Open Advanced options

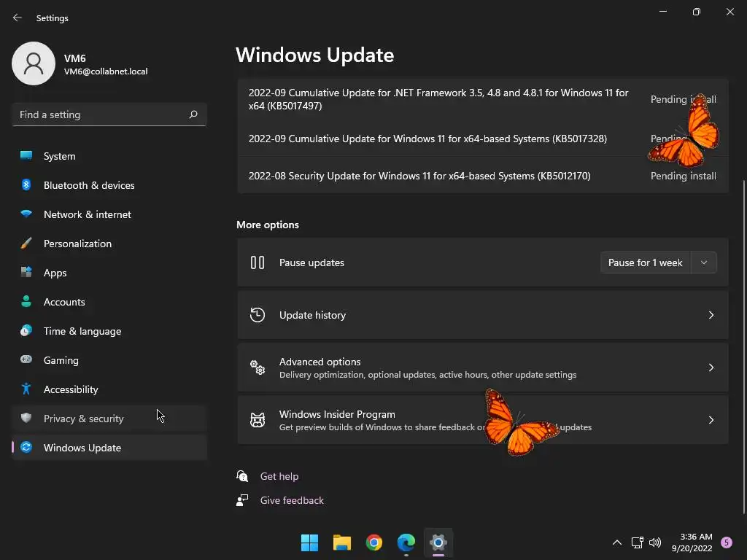[x=483, y=367]
